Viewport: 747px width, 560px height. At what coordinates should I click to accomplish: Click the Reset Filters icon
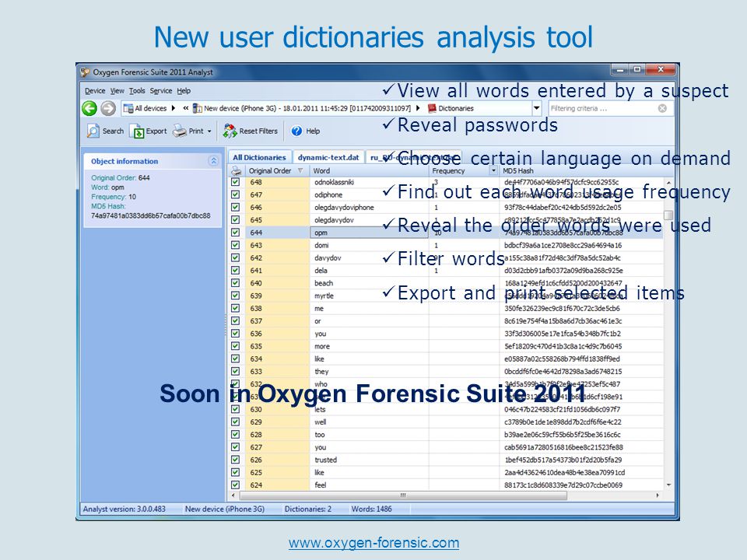(230, 131)
